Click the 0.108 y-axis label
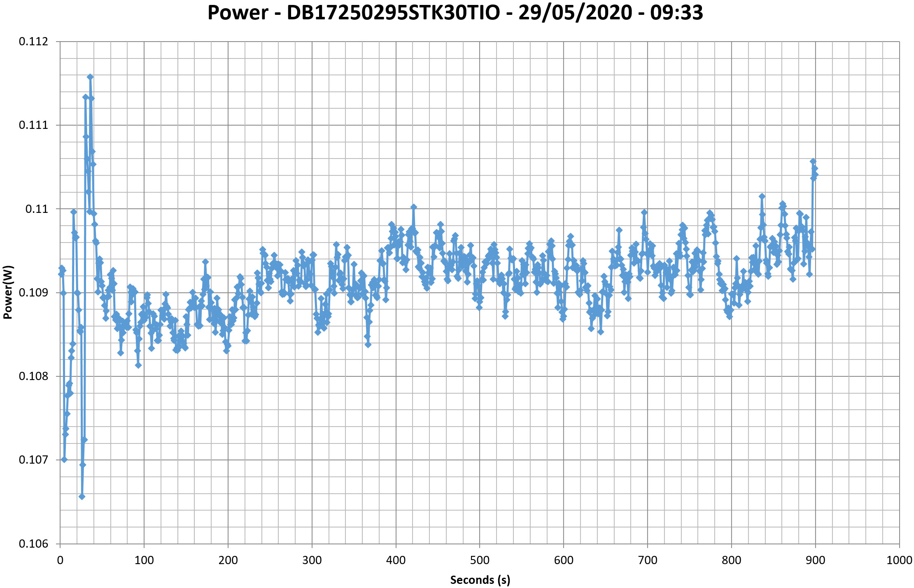The height and width of the screenshot is (588, 914). pyautogui.click(x=33, y=376)
